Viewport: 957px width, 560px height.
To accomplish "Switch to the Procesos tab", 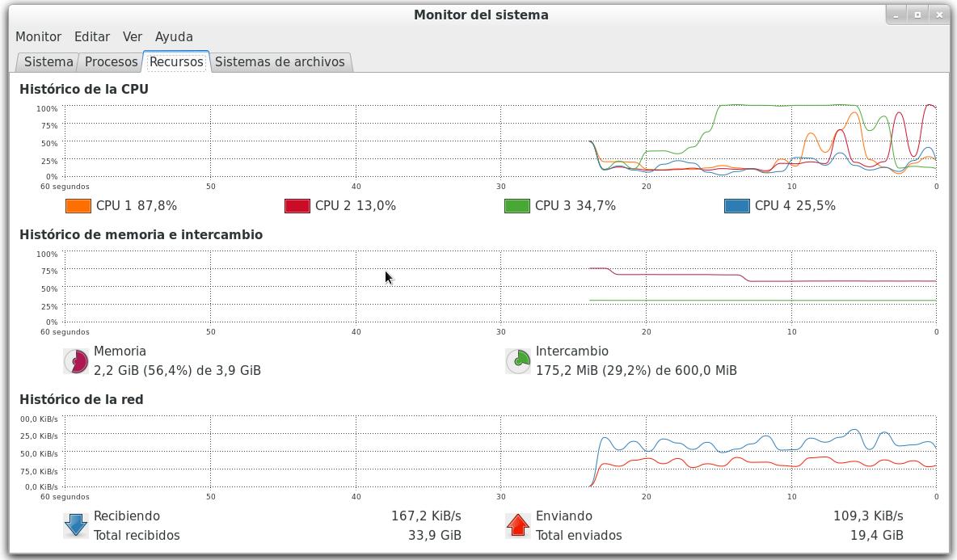I will tap(111, 62).
